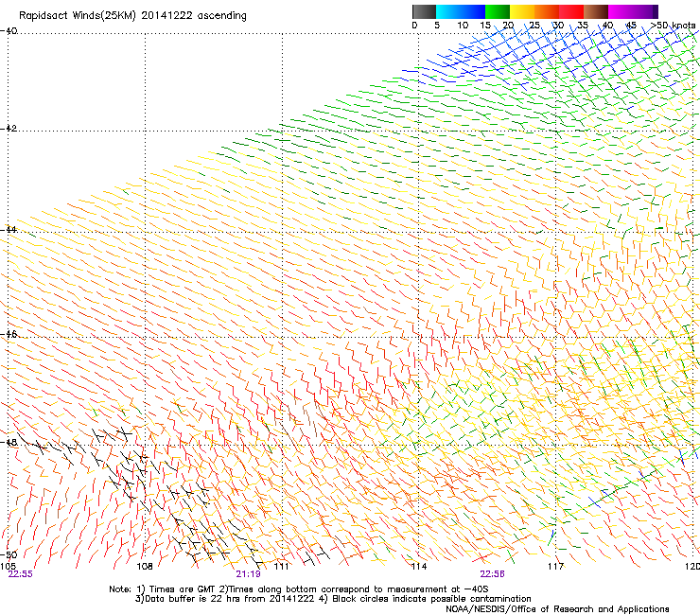Image resolution: width=700 pixels, height=615 pixels.
Task: Click the -50 latitude axis label
Action: [x=9, y=554]
